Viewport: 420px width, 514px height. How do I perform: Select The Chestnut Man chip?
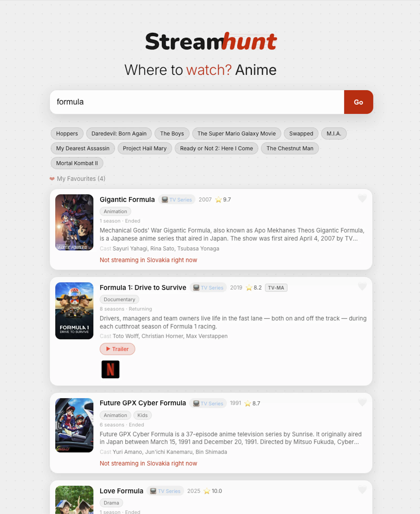(290, 148)
